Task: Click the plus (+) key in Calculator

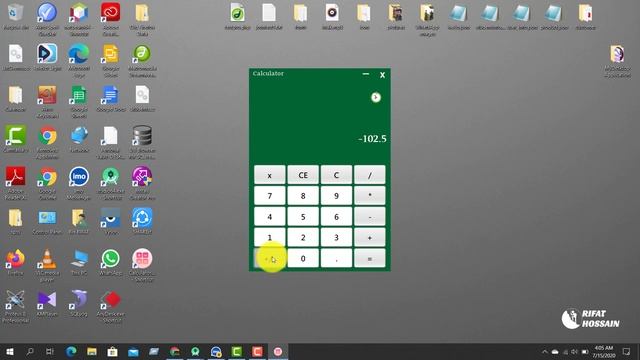Action: pos(370,237)
